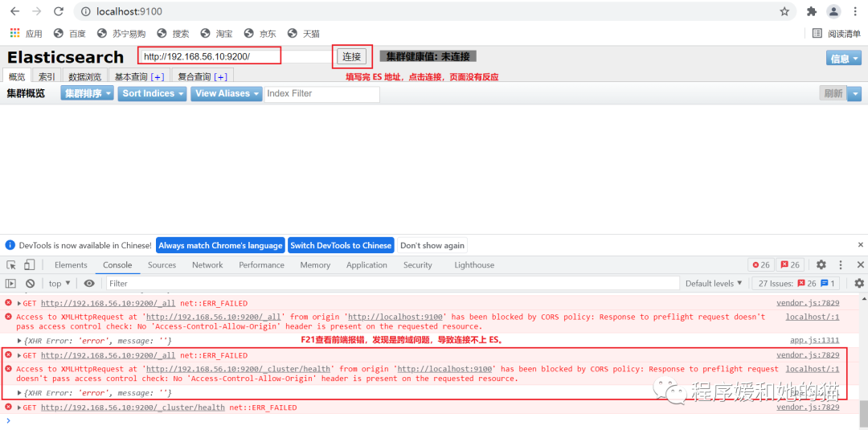Switch to the 概览 tab
The width and height of the screenshot is (868, 430).
click(x=17, y=76)
